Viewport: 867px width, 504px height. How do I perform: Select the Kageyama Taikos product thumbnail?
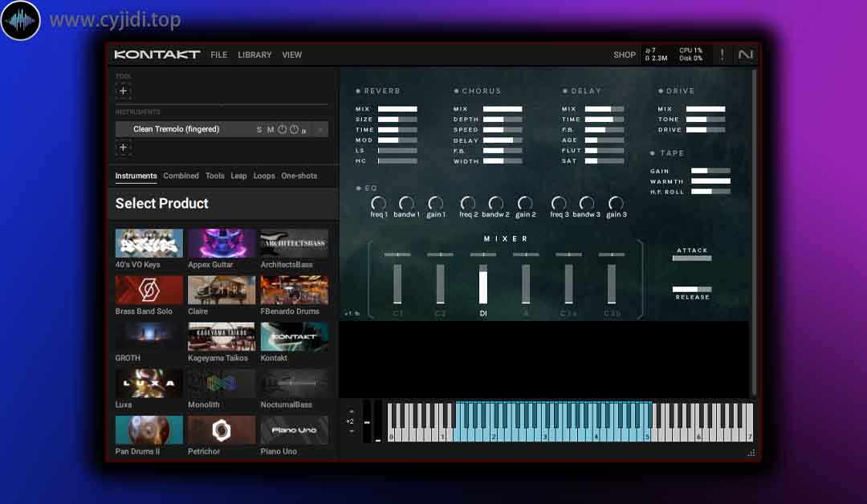pyautogui.click(x=222, y=336)
